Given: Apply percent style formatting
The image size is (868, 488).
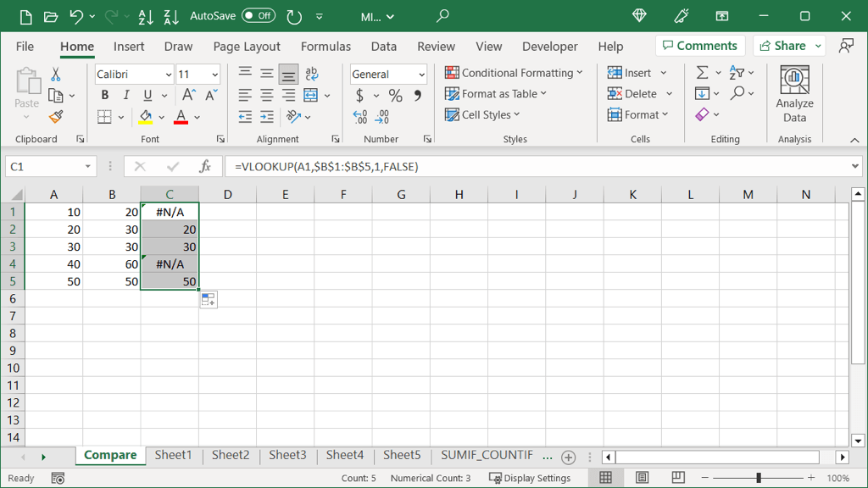Looking at the screenshot, I should [x=395, y=96].
